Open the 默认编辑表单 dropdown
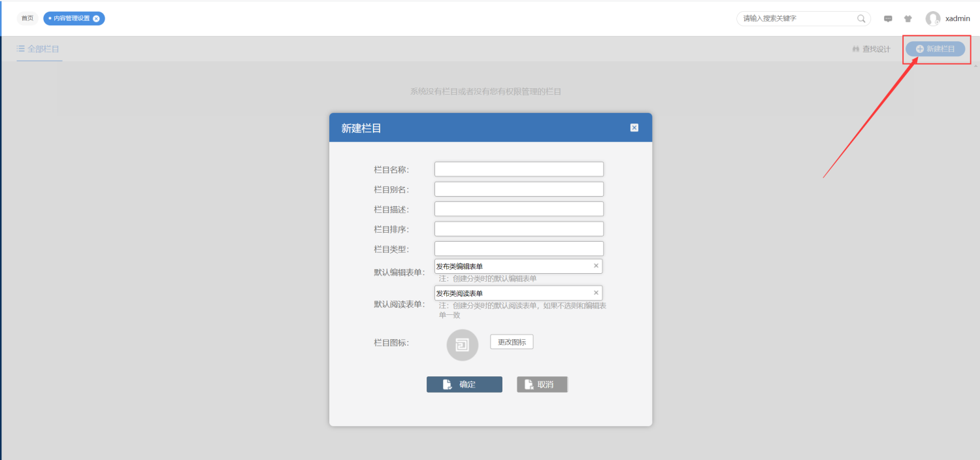Screen dimensions: 980x460 coord(513,266)
